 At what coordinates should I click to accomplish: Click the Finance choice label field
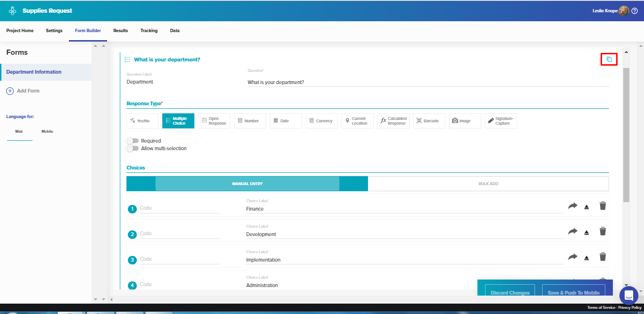[405, 209]
